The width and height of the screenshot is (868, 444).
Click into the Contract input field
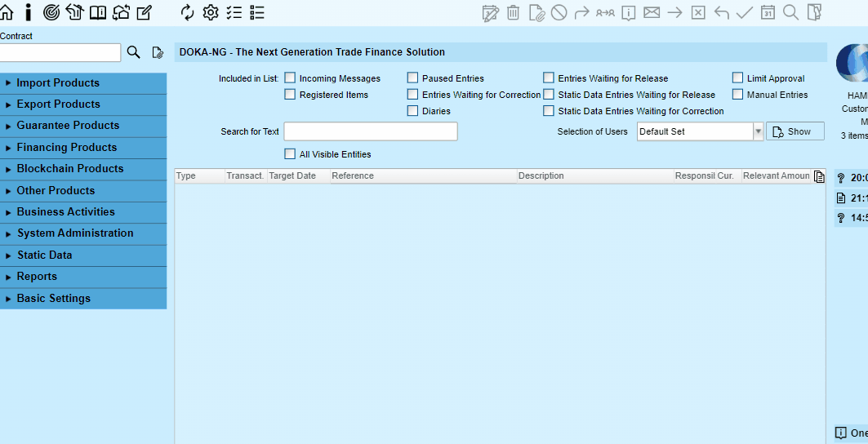pyautogui.click(x=60, y=52)
